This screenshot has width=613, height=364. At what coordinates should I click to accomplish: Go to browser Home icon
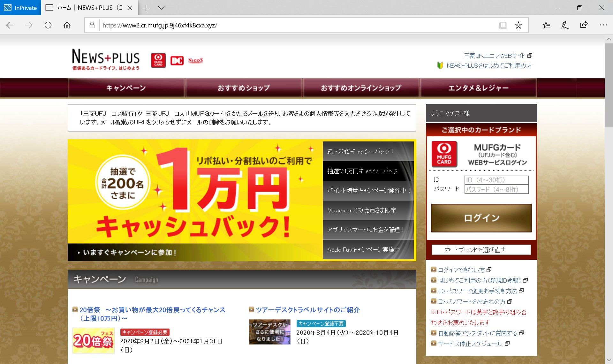[67, 25]
